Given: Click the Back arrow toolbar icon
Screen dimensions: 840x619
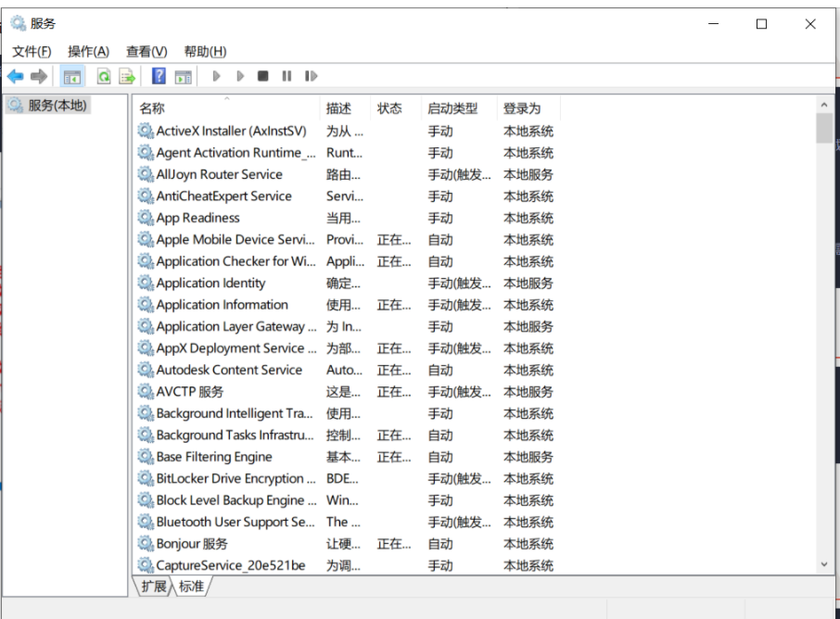Looking at the screenshot, I should (x=16, y=77).
